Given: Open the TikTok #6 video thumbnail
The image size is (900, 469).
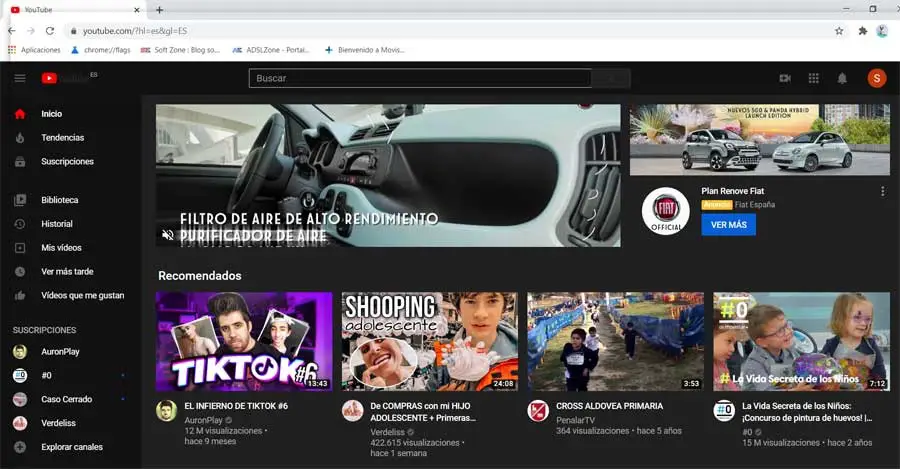Looking at the screenshot, I should (244, 342).
